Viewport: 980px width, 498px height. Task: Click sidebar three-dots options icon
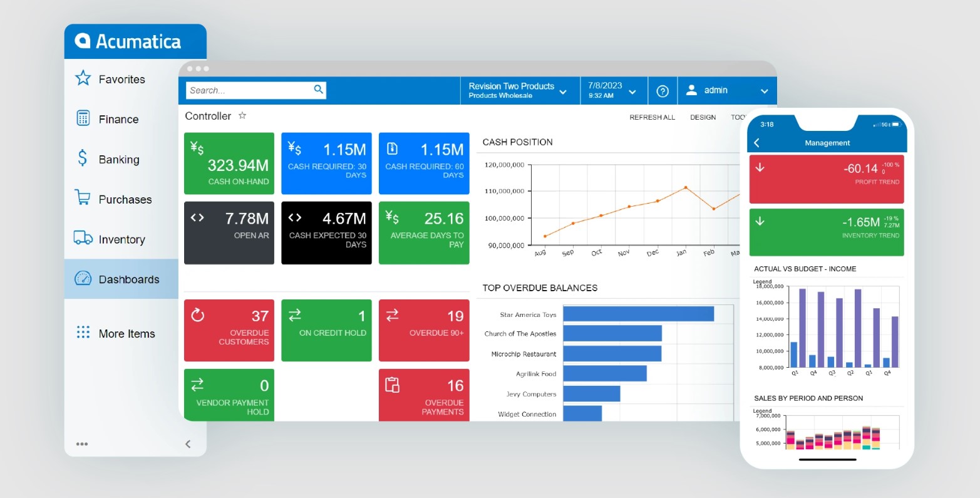point(82,444)
